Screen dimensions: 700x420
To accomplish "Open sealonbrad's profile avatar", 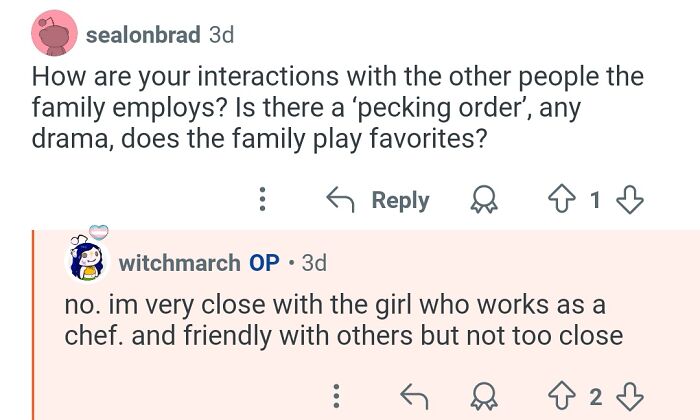I will click(x=55, y=35).
